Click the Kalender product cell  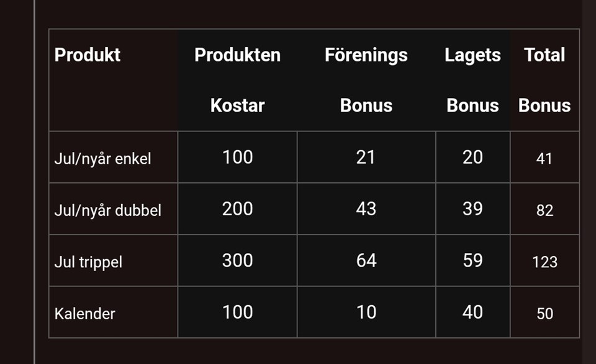85,314
